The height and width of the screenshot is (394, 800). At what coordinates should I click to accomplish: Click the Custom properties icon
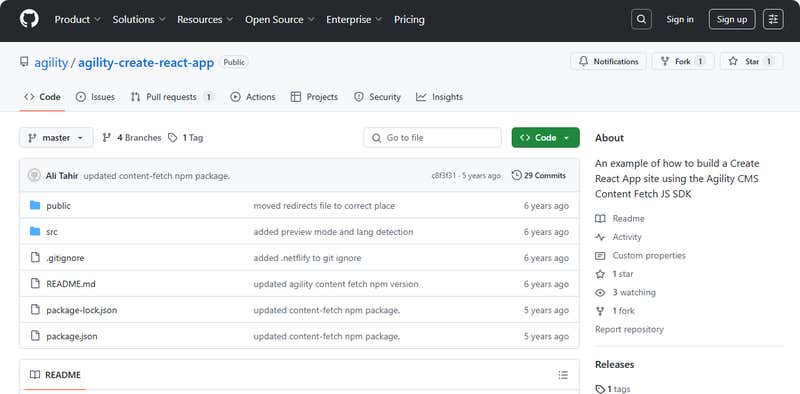[x=600, y=255]
